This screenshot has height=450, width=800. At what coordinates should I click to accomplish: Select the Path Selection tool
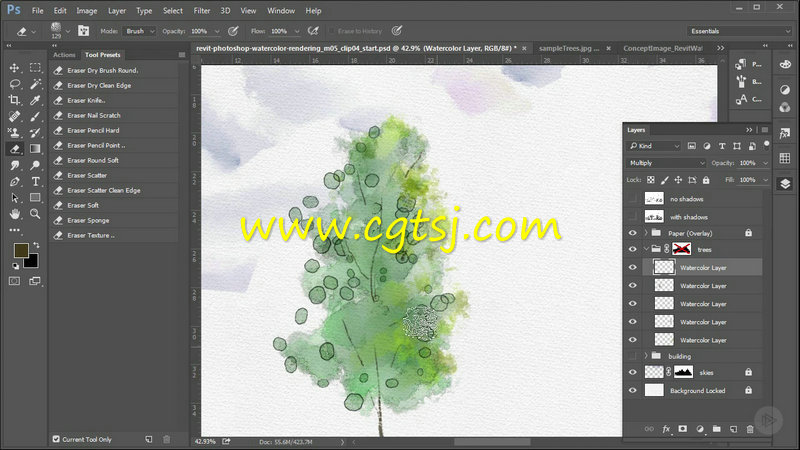14,197
